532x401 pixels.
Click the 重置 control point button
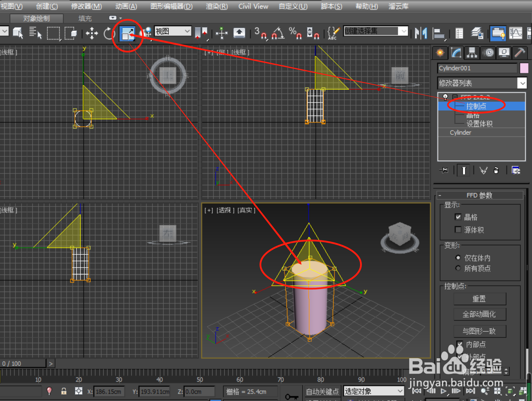tap(479, 299)
